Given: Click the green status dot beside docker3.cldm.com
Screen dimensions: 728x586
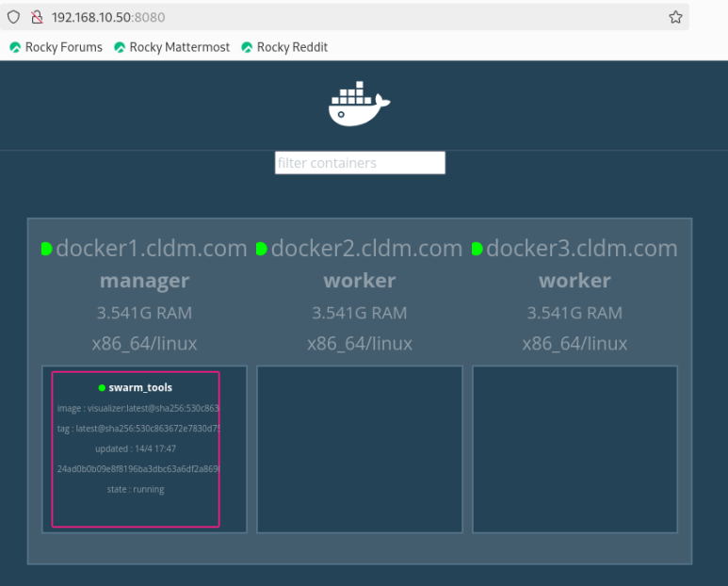Looking at the screenshot, I should [477, 249].
